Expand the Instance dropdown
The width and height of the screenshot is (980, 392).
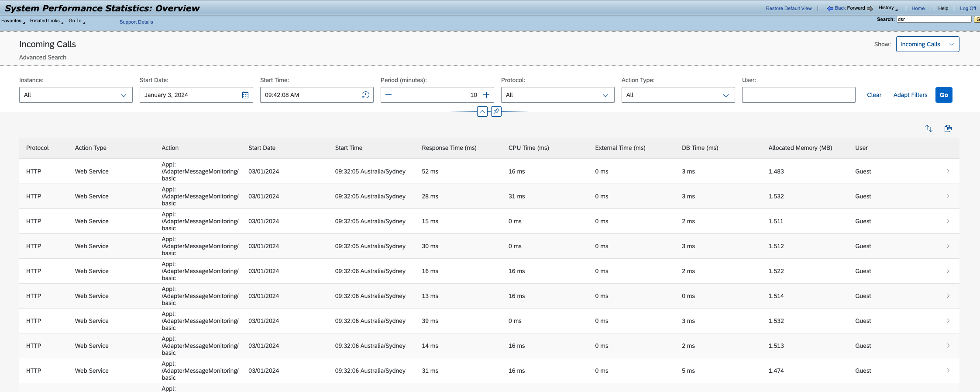coord(124,95)
